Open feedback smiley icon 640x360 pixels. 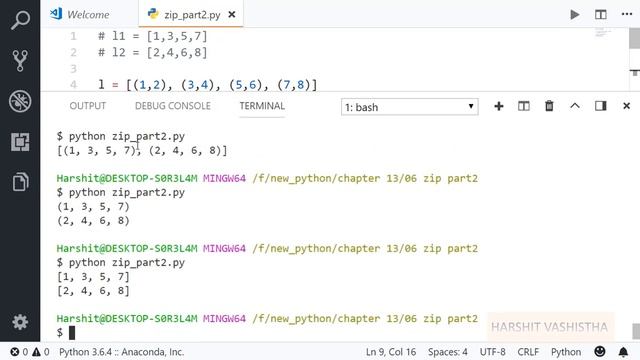click(600, 351)
